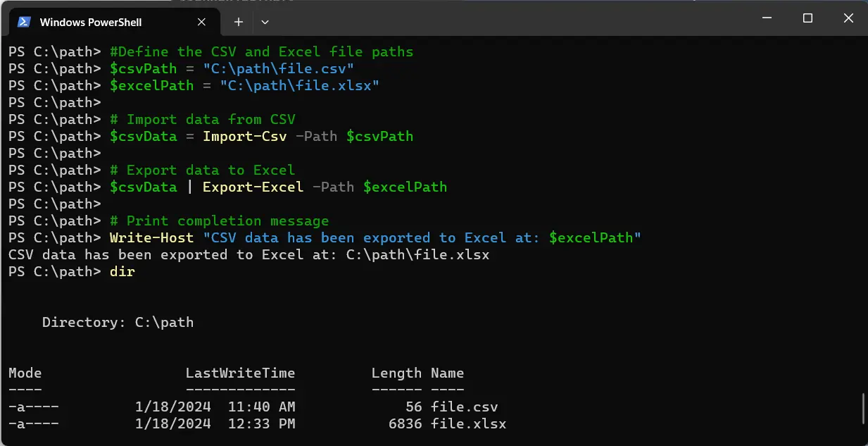Click the 11:40 AM timestamp
Screen dimensions: 868x446
[261, 407]
